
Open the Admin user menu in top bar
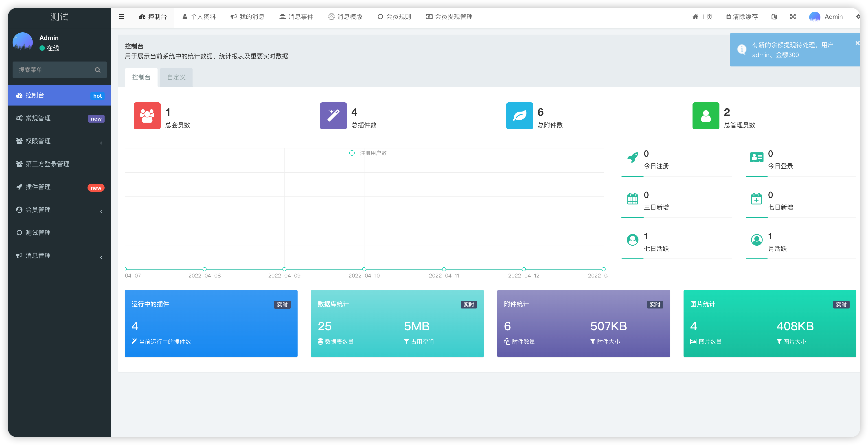tap(826, 17)
